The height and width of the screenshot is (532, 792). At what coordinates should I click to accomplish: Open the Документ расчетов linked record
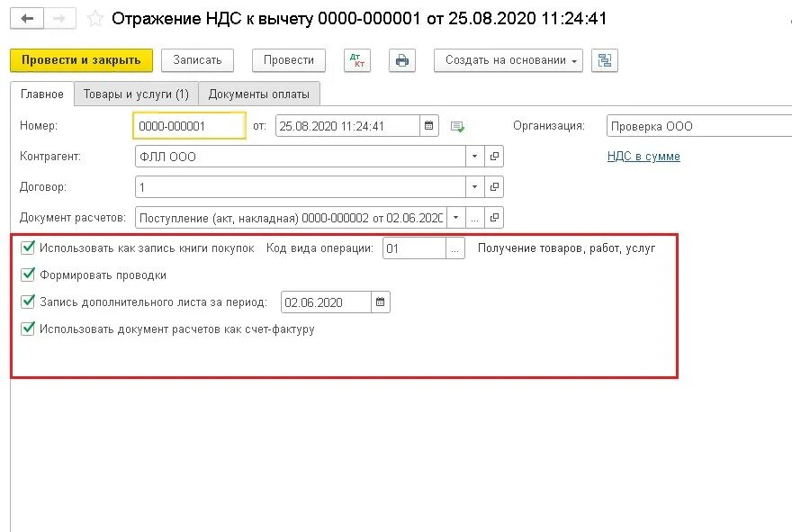click(494, 218)
